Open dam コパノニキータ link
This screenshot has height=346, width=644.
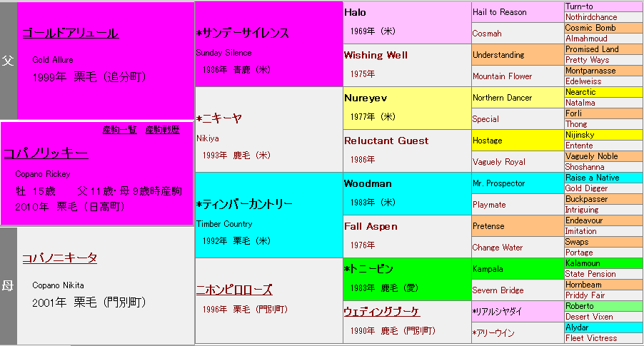[x=59, y=258]
